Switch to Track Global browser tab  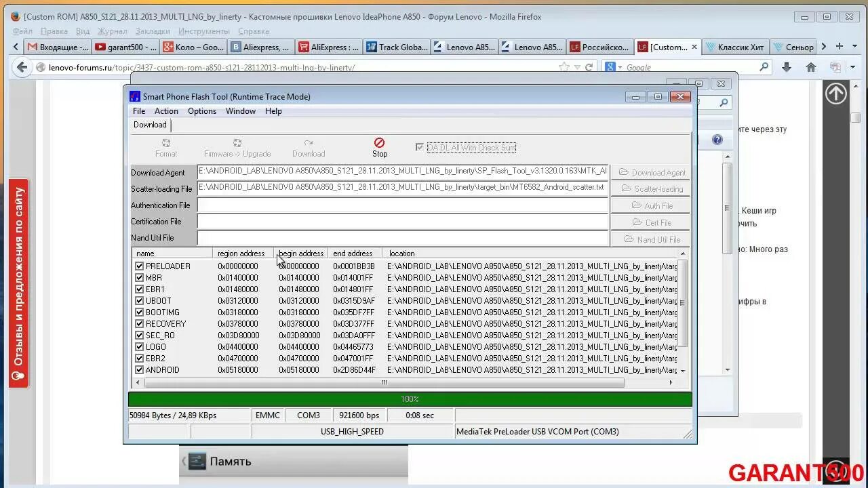[397, 47]
